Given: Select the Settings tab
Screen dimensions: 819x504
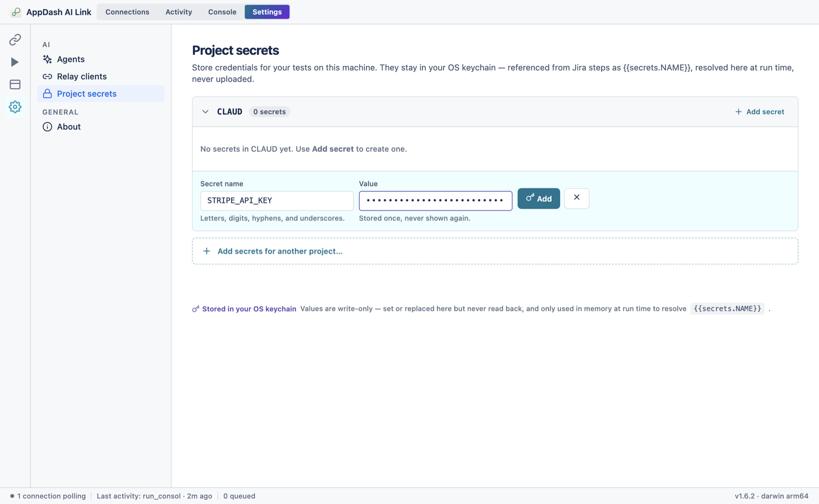Looking at the screenshot, I should coord(267,12).
